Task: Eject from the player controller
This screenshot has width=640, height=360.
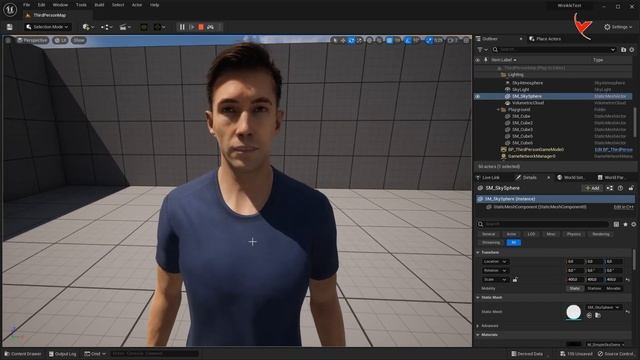Action: click(211, 27)
